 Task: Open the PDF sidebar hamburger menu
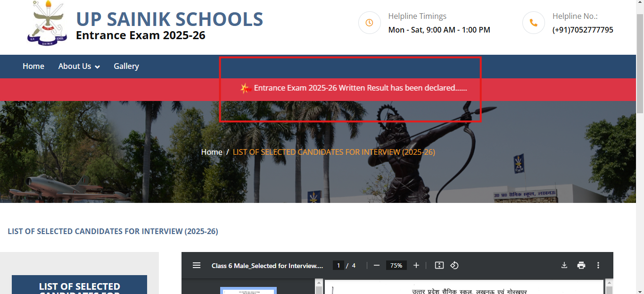[197, 265]
